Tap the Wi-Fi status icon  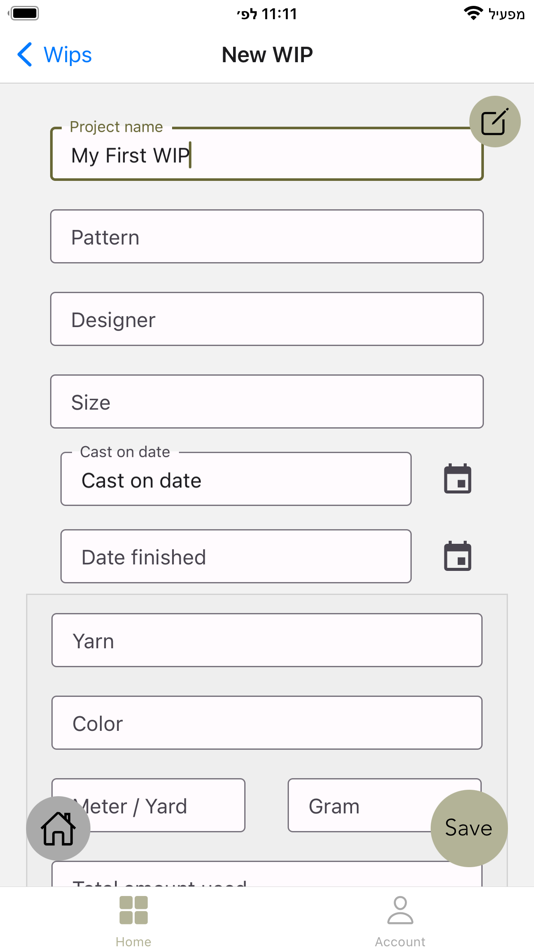[x=473, y=13]
